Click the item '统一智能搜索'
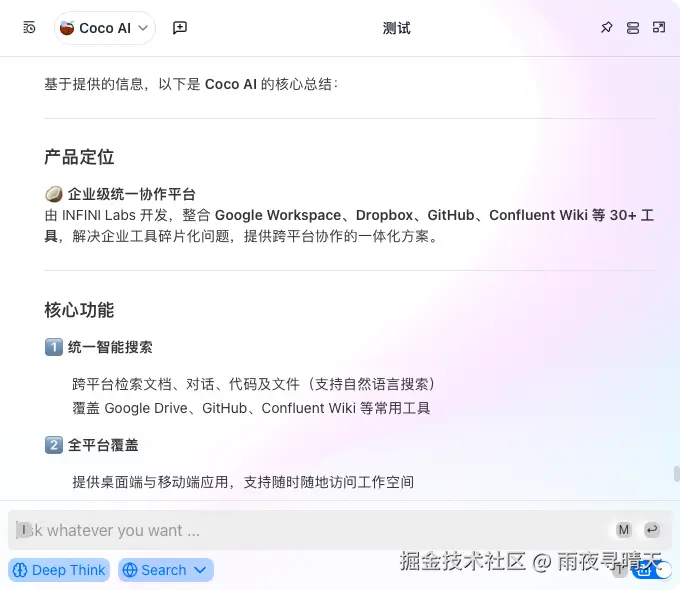This screenshot has height=590, width=680. 110,347
